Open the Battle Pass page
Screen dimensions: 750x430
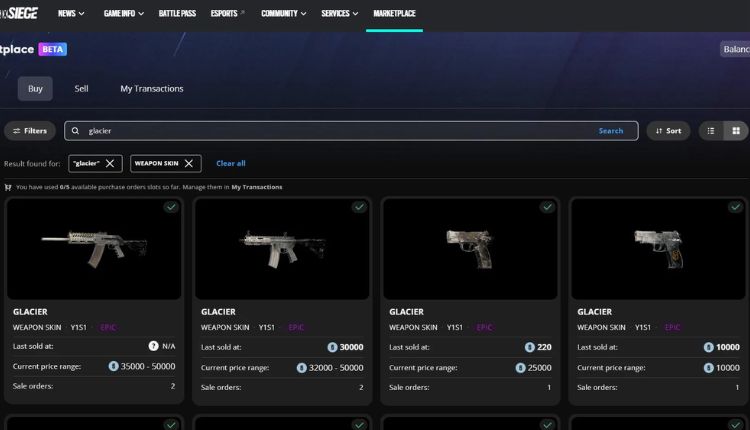(177, 13)
